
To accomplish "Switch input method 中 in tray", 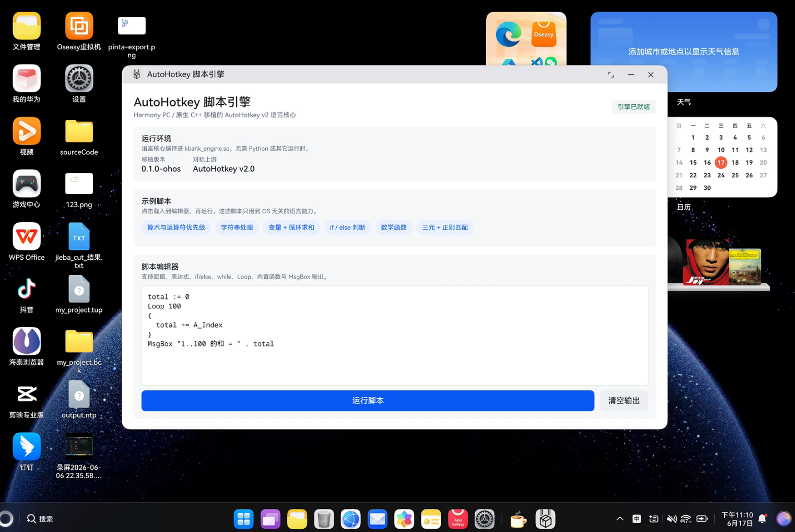I will coord(637,519).
